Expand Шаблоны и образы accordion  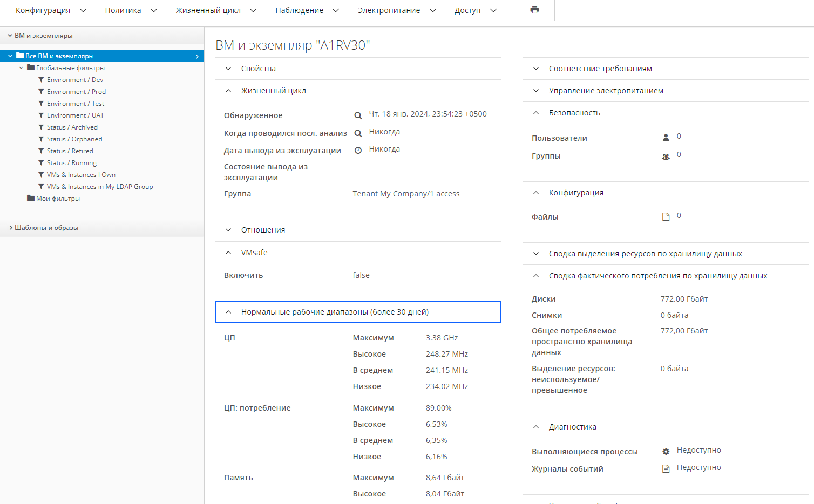[46, 228]
